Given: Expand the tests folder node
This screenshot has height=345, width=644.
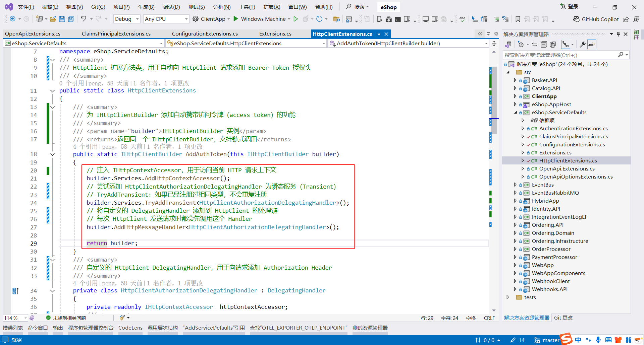Looking at the screenshot, I should (508, 297).
